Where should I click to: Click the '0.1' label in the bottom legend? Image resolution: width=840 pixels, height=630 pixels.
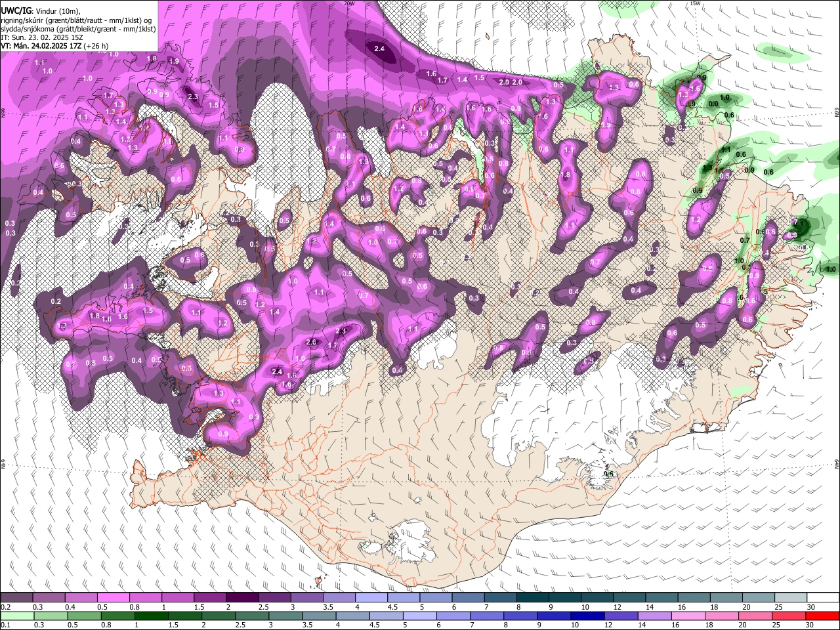click(x=6, y=625)
